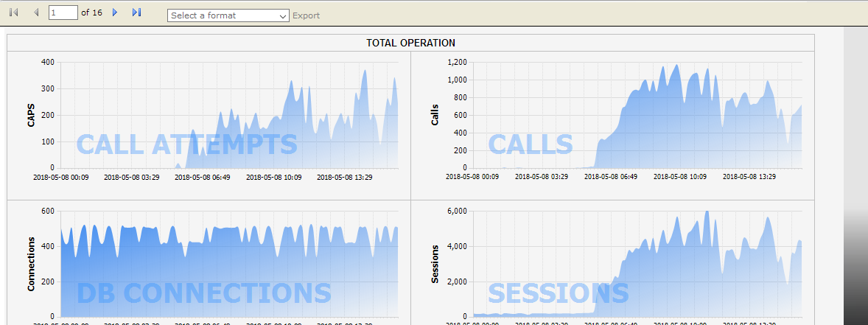Select the DB CONNECTIONS chart

pyautogui.click(x=228, y=264)
